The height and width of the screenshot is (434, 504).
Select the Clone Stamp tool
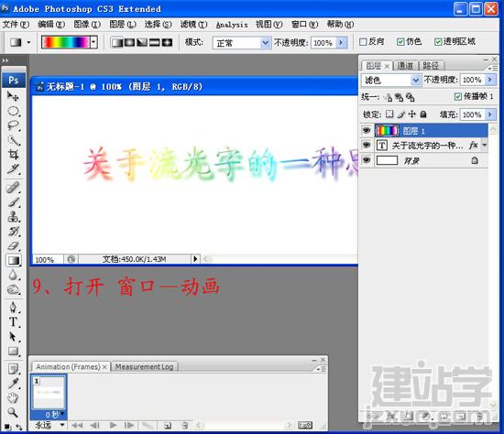pos(13,216)
